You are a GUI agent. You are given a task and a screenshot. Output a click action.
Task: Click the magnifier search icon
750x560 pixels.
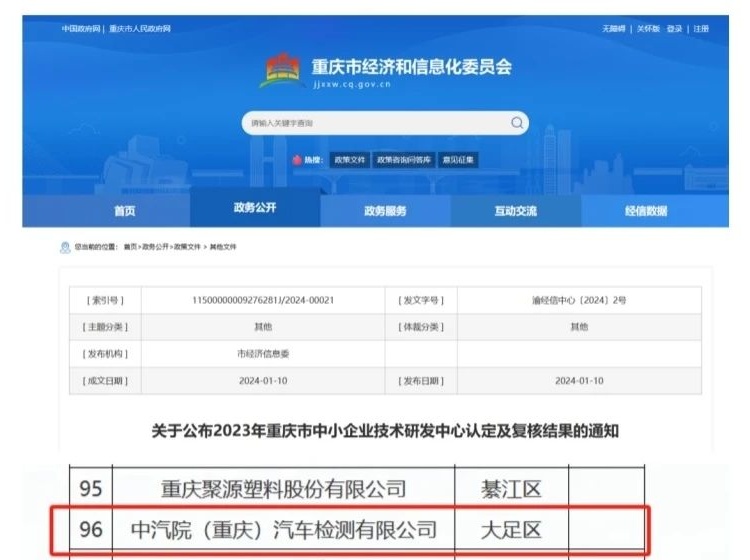coord(517,123)
